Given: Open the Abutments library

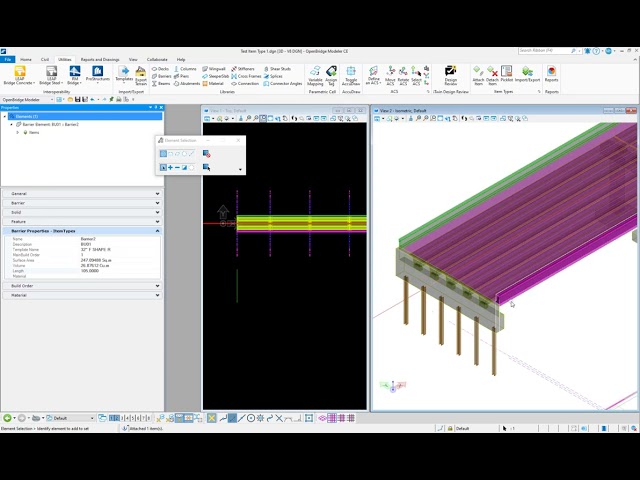Looking at the screenshot, I should pos(187,84).
